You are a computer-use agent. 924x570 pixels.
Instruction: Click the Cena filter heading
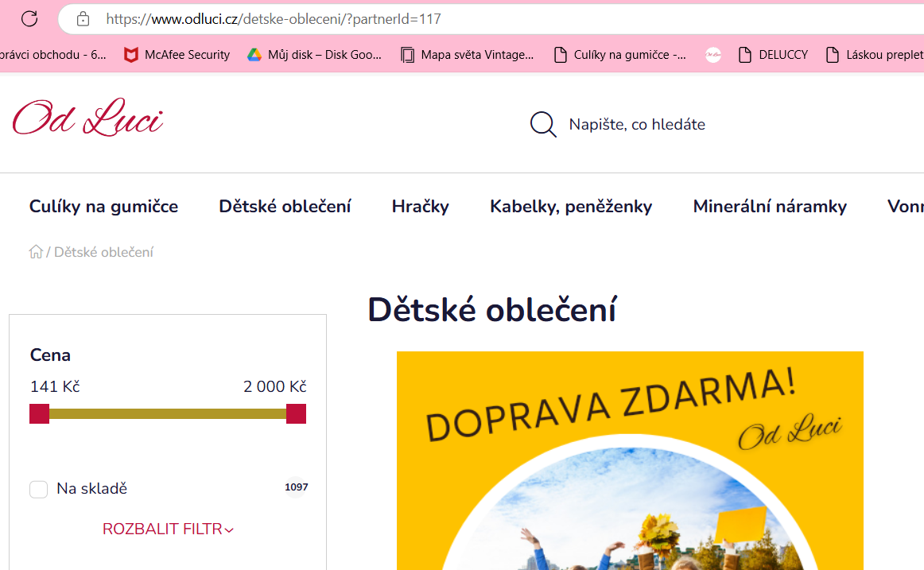click(50, 355)
